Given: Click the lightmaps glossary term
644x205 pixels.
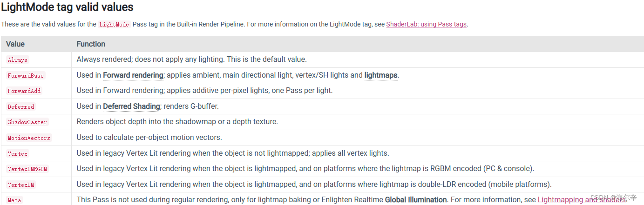Looking at the screenshot, I should click(x=381, y=75).
